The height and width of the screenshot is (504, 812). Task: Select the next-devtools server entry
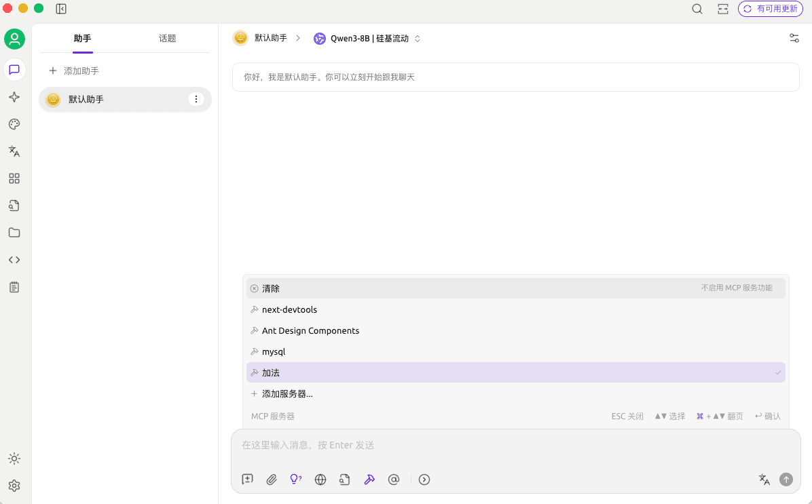click(x=515, y=309)
